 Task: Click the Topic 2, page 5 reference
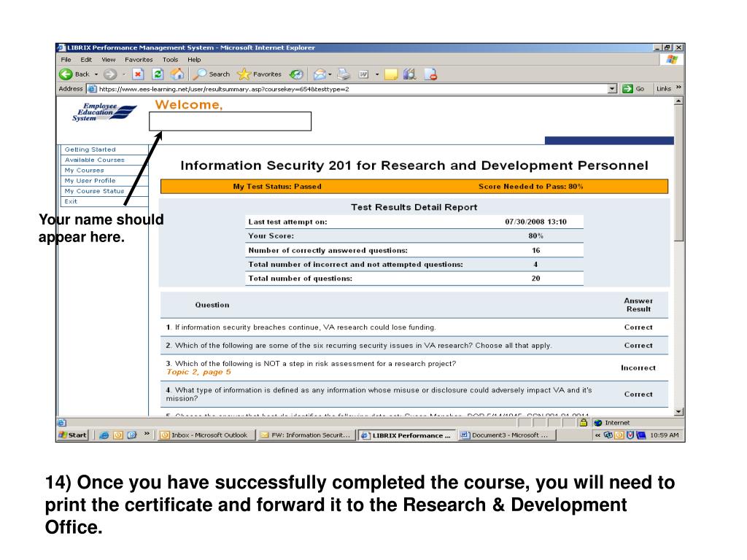[198, 372]
